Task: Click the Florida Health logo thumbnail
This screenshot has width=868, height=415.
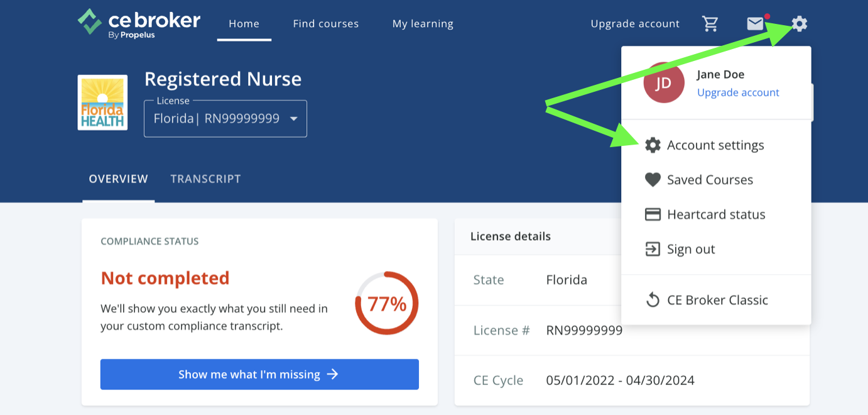Action: pos(102,102)
